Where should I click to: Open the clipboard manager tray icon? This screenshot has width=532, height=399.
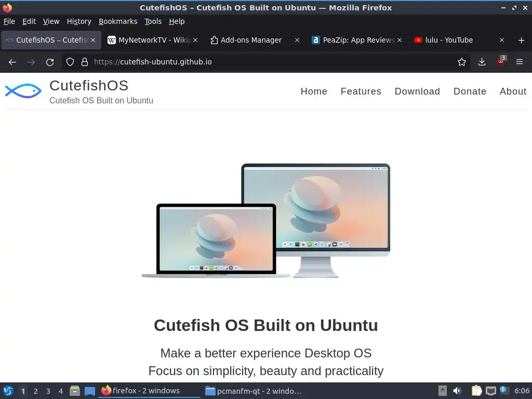click(477, 391)
